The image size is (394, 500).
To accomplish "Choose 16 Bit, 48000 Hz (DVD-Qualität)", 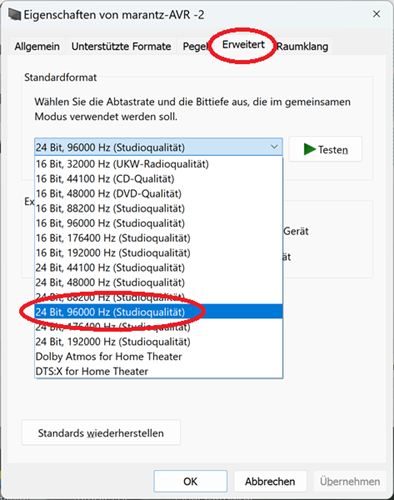I will (159, 193).
